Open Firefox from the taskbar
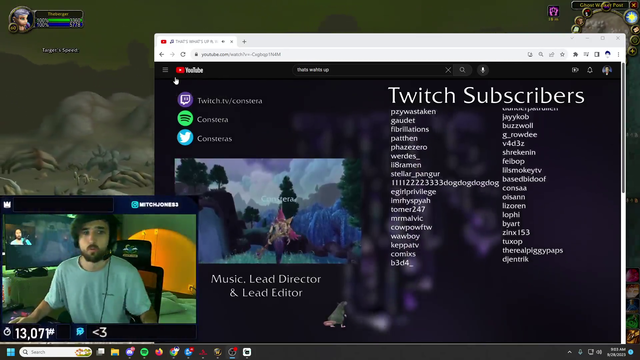 pos(159,352)
